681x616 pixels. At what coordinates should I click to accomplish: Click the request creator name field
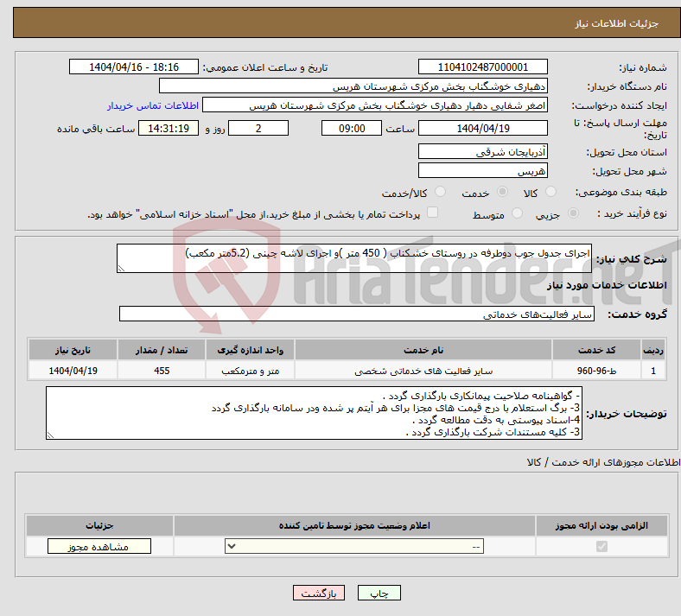tap(375, 105)
